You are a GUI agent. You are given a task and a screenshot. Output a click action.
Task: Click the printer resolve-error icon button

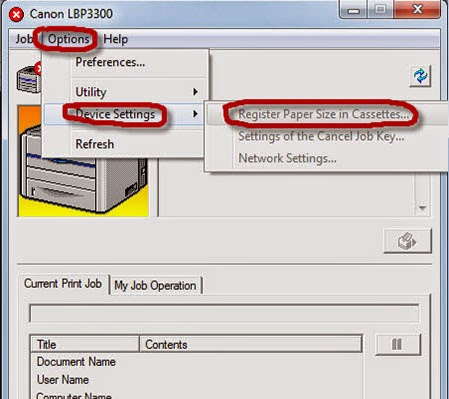pyautogui.click(x=407, y=241)
